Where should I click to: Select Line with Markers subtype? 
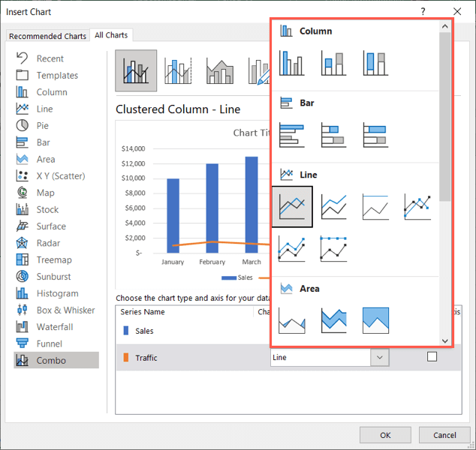click(417, 207)
